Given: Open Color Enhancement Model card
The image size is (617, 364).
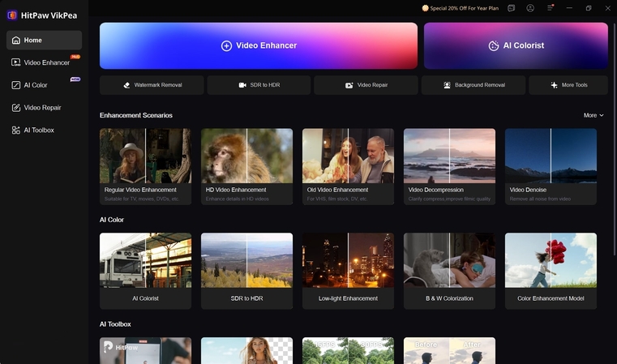Looking at the screenshot, I should [x=551, y=271].
